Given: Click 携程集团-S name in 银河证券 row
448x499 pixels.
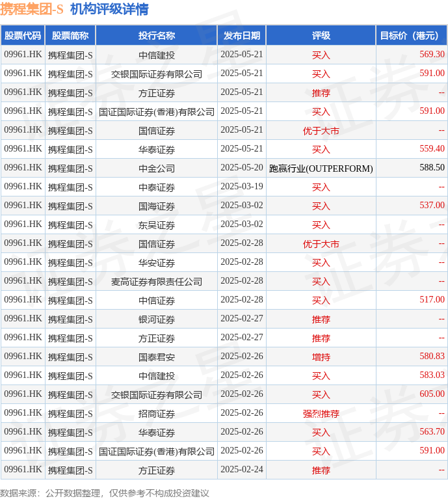Looking at the screenshot, I should point(70,319).
